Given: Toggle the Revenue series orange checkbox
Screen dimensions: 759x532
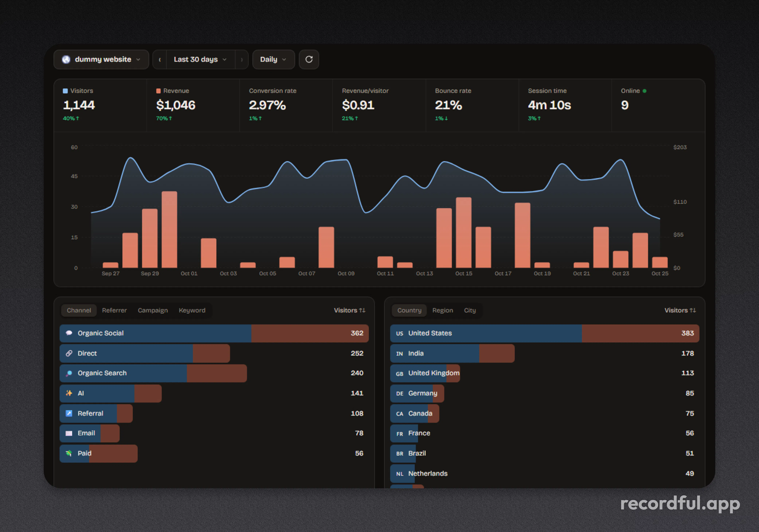Looking at the screenshot, I should click(x=158, y=91).
